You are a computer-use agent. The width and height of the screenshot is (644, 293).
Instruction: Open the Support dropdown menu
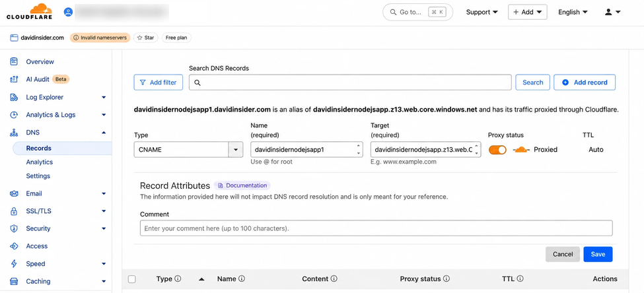point(482,13)
